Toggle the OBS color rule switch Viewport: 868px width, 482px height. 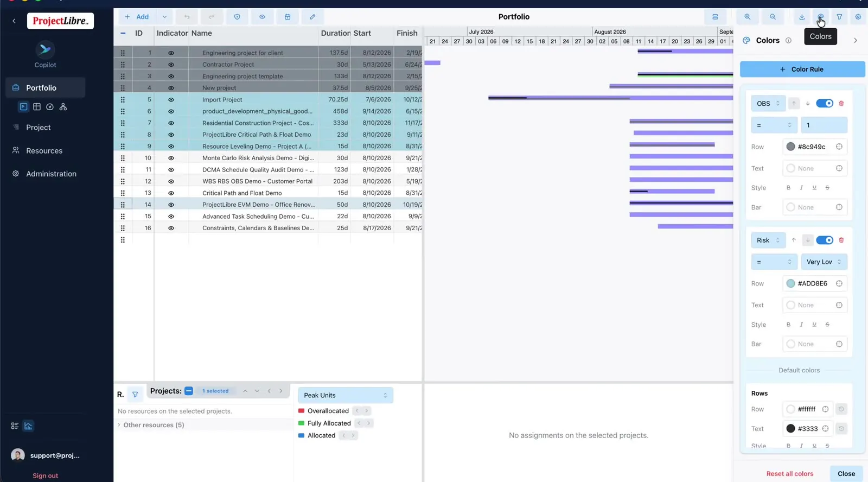tap(825, 104)
